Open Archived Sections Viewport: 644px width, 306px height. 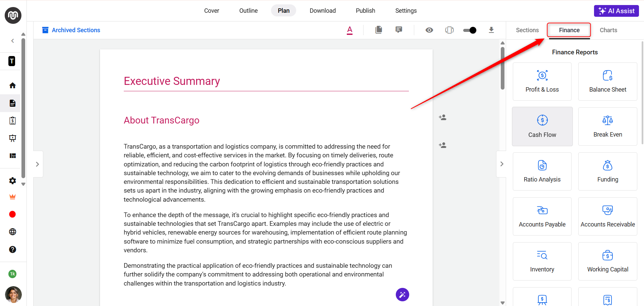[71, 30]
